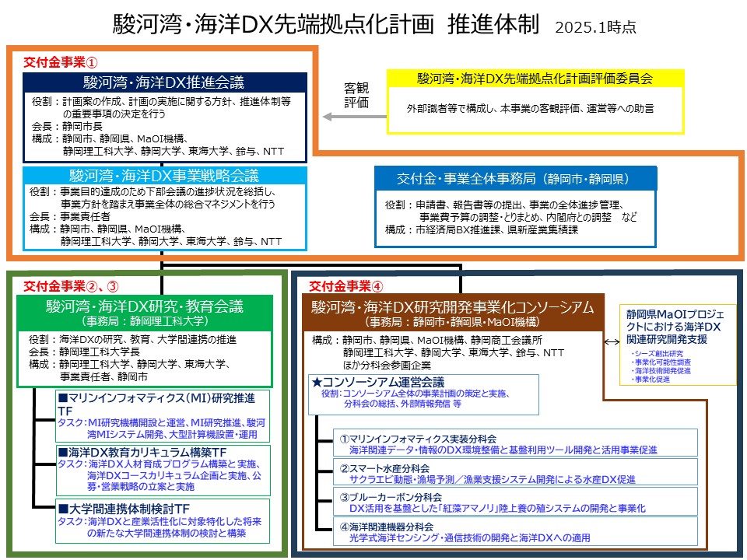Click the 光学式海洋センシング・通信技術 description
747x560 pixels.
click(x=470, y=538)
